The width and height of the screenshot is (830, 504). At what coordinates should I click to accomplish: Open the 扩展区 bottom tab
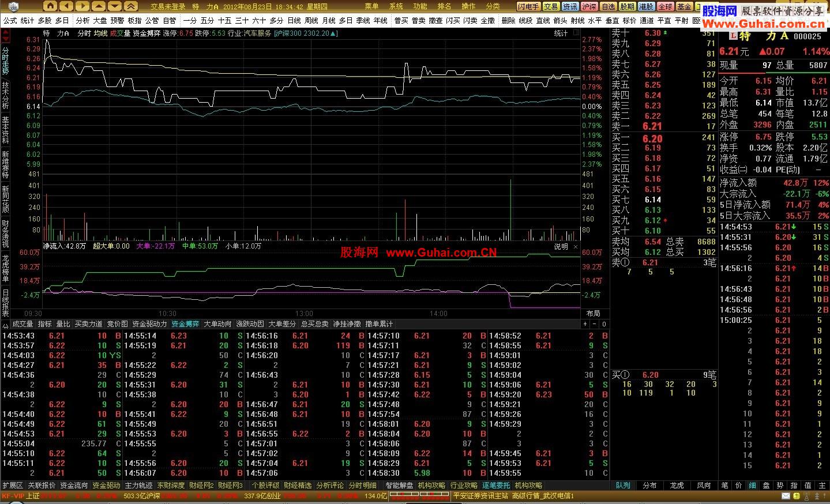tap(13, 486)
